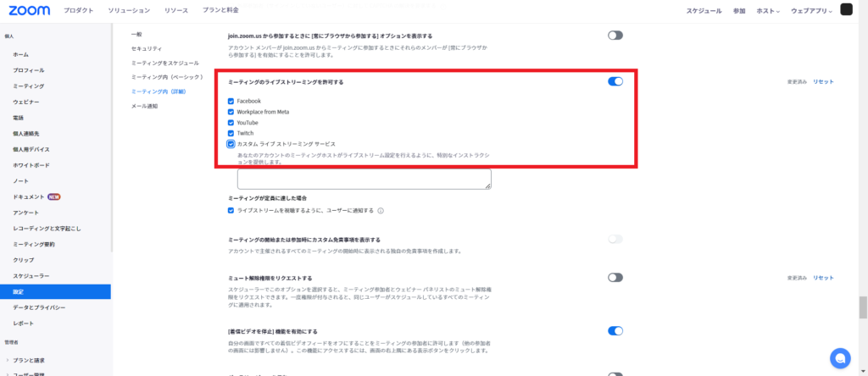Click the Zoom logo
Viewport: 868px width, 376px height.
pyautogui.click(x=30, y=10)
